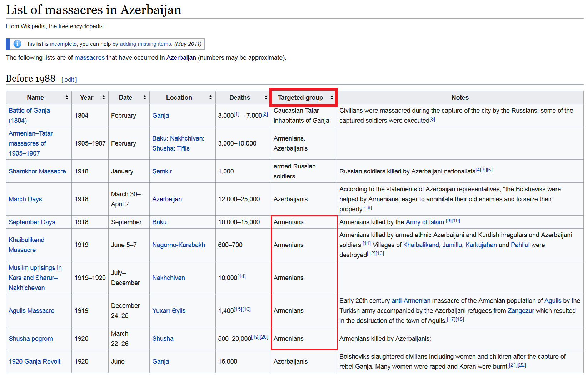Click citation [1] after 3,000 deaths
Image resolution: width=588 pixels, height=378 pixels.
(236, 114)
